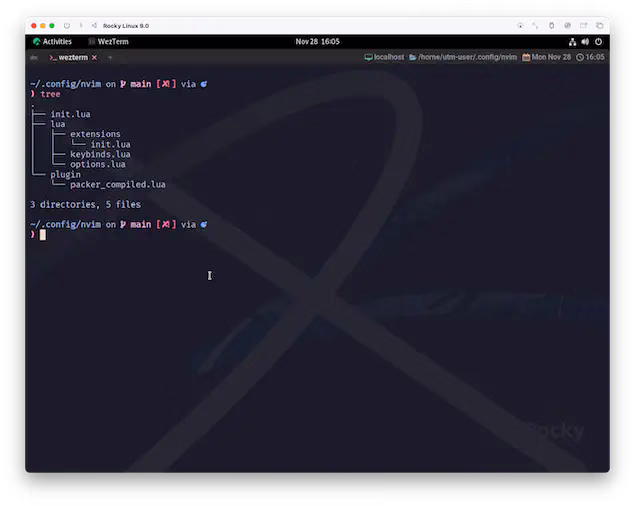Select the wezterm tab
This screenshot has width=635, height=506.
click(68, 58)
